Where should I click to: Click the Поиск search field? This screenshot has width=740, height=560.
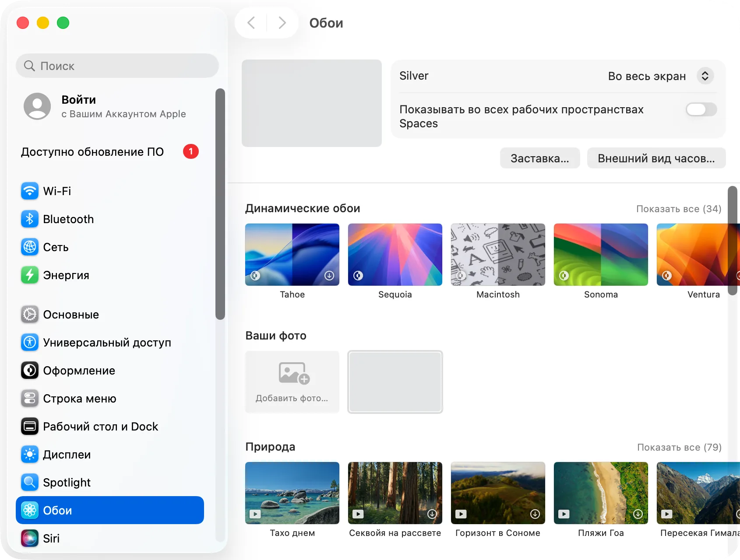[x=117, y=66]
